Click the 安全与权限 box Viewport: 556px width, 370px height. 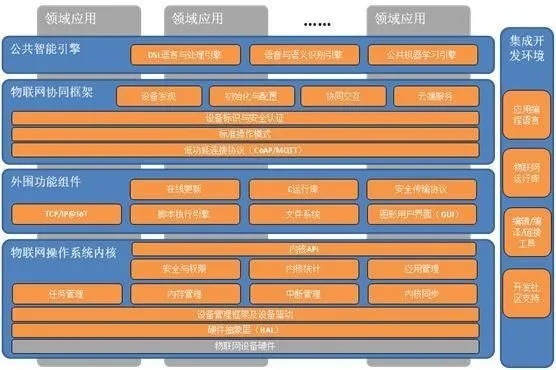[x=185, y=269]
